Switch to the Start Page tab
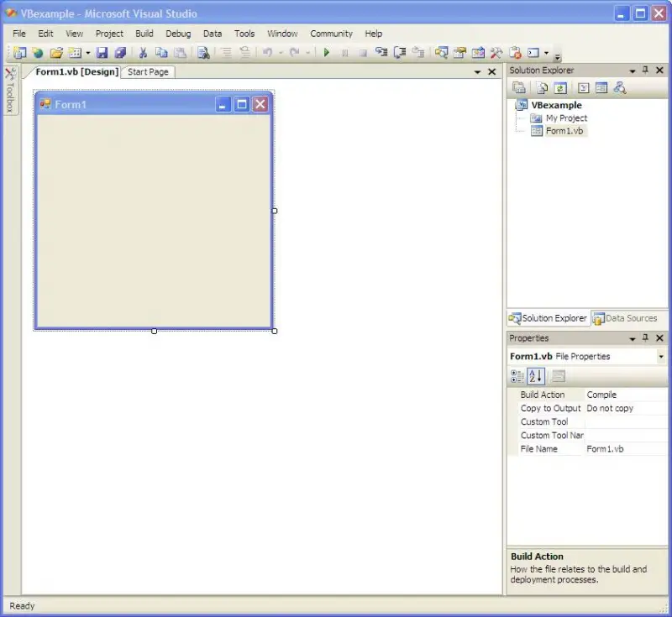This screenshot has height=617, width=672. [148, 72]
